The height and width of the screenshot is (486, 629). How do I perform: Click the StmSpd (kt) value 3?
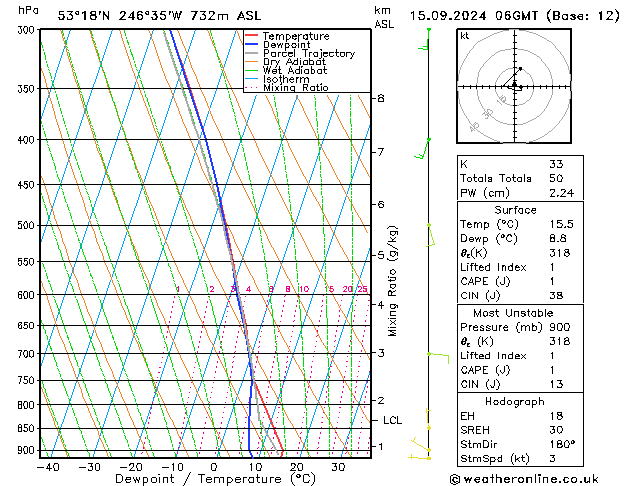point(552,458)
